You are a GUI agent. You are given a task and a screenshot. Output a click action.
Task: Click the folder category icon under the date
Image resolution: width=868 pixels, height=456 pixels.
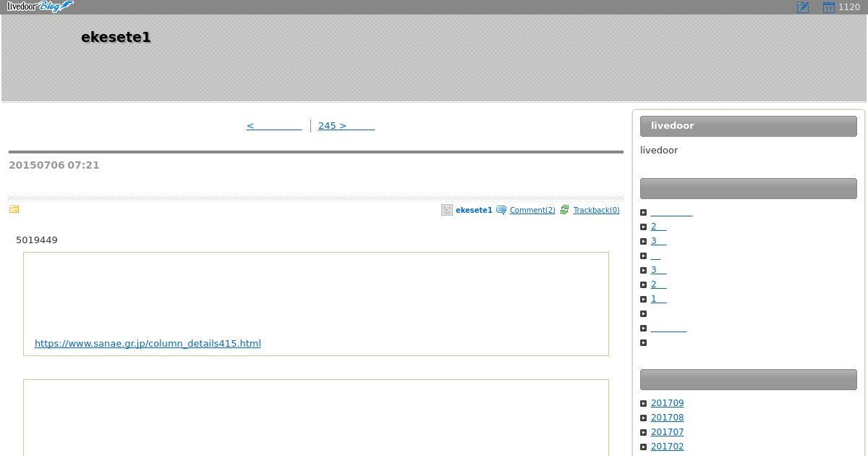[14, 209]
